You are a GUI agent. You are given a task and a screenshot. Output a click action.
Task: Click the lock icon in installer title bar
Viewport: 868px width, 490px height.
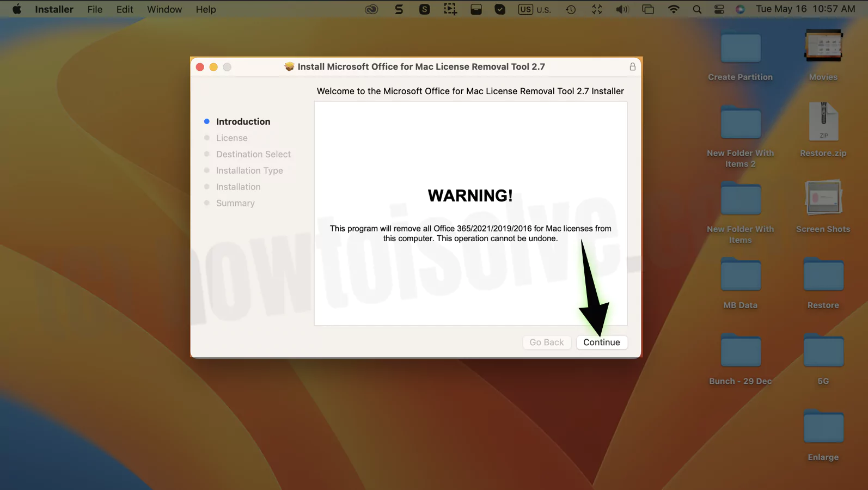[632, 66]
